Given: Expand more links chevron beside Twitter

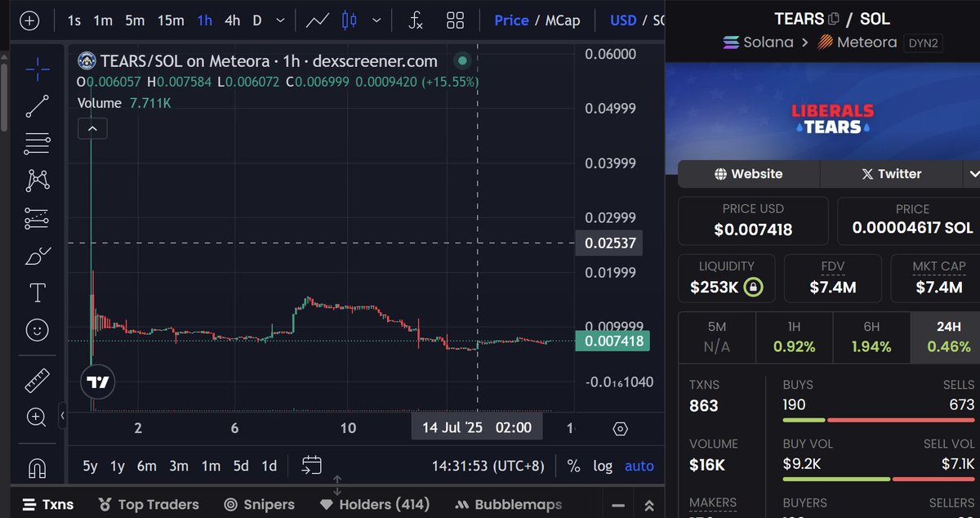Looking at the screenshot, I should coord(973,173).
